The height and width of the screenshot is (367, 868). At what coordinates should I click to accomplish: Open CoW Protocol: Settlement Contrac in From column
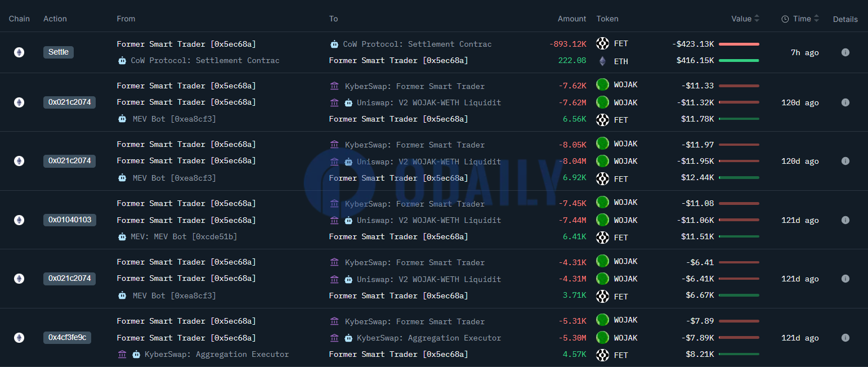pos(205,60)
